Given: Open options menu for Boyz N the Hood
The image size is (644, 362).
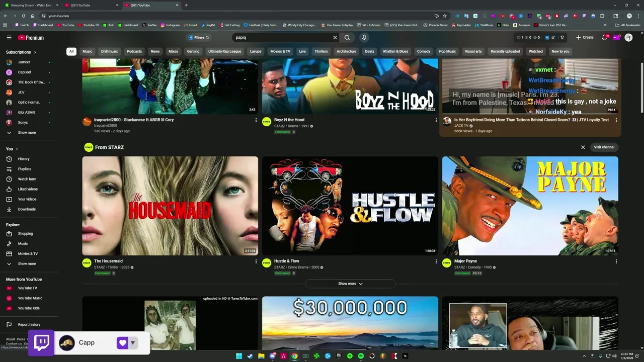Looking at the screenshot, I should pos(436,120).
